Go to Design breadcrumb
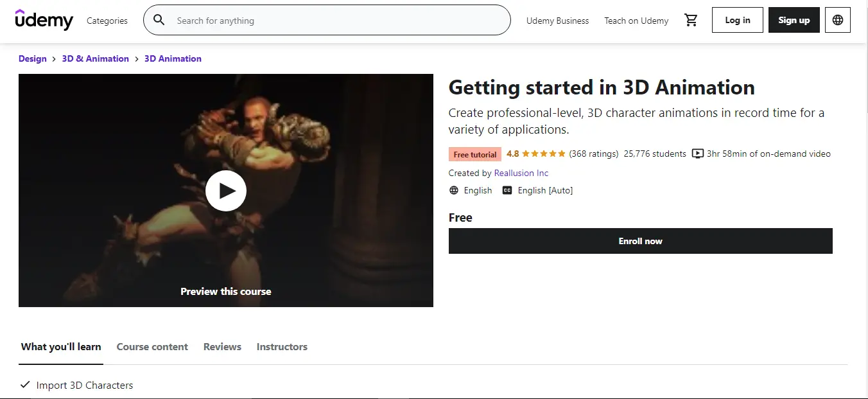868x399 pixels. coord(33,58)
